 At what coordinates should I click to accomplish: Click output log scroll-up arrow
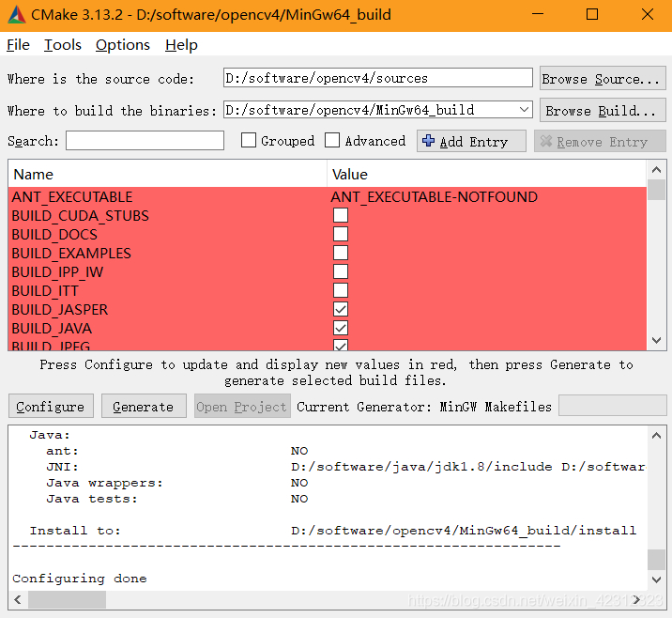pyautogui.click(x=656, y=436)
